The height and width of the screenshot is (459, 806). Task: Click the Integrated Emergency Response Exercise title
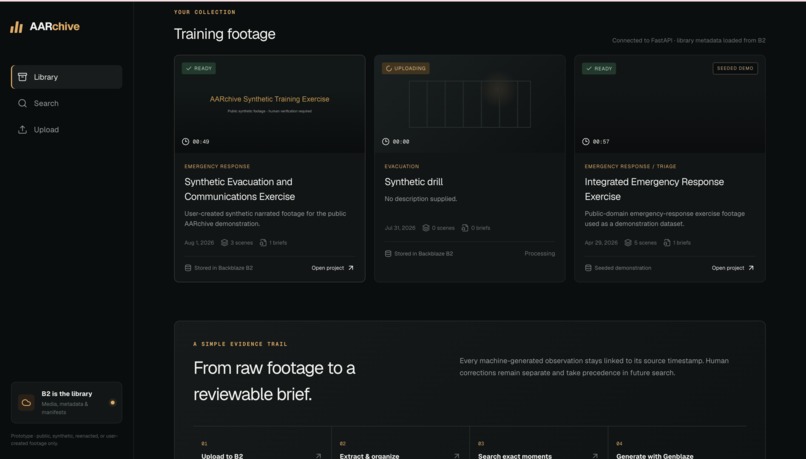tap(654, 189)
